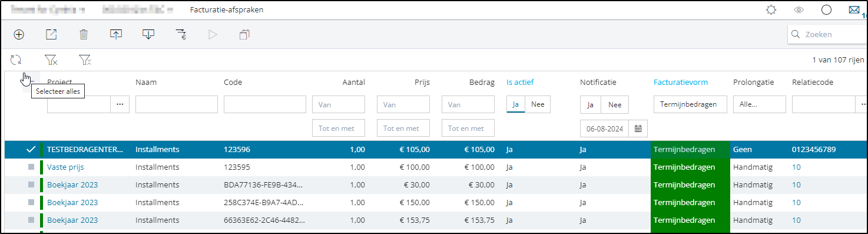Click the add new record plus icon

(x=19, y=34)
